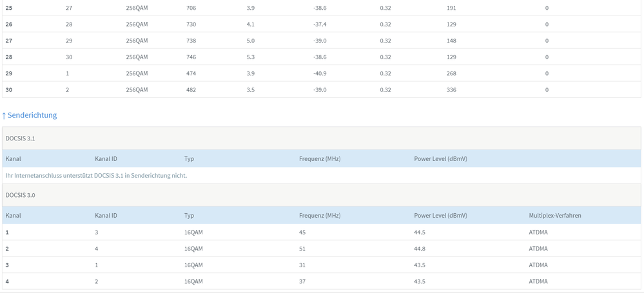644x293 pixels.
Task: Click Frequenz (MHz) header under DOCSIS 3.0
Action: point(319,216)
